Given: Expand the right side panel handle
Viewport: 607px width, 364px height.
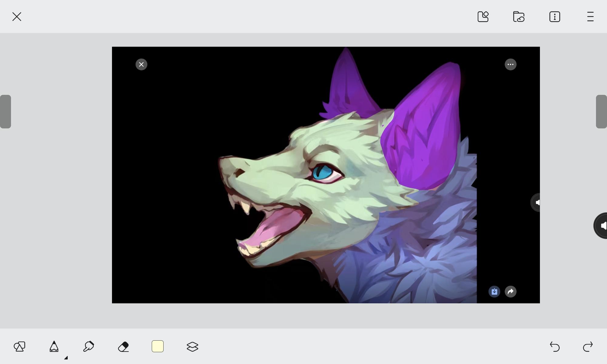Looking at the screenshot, I should tap(601, 112).
